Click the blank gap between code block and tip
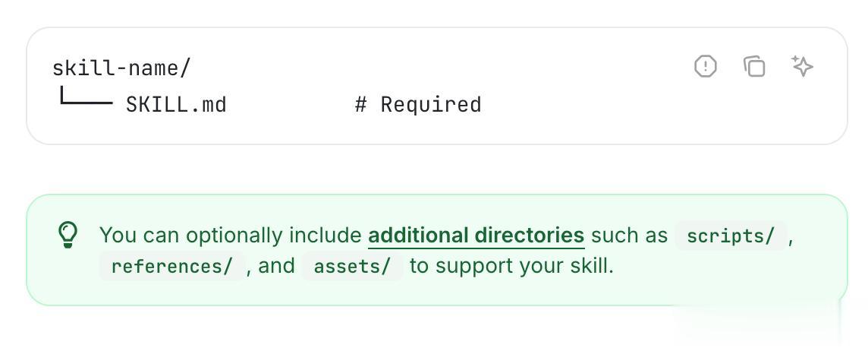The width and height of the screenshot is (868, 348). (x=436, y=169)
